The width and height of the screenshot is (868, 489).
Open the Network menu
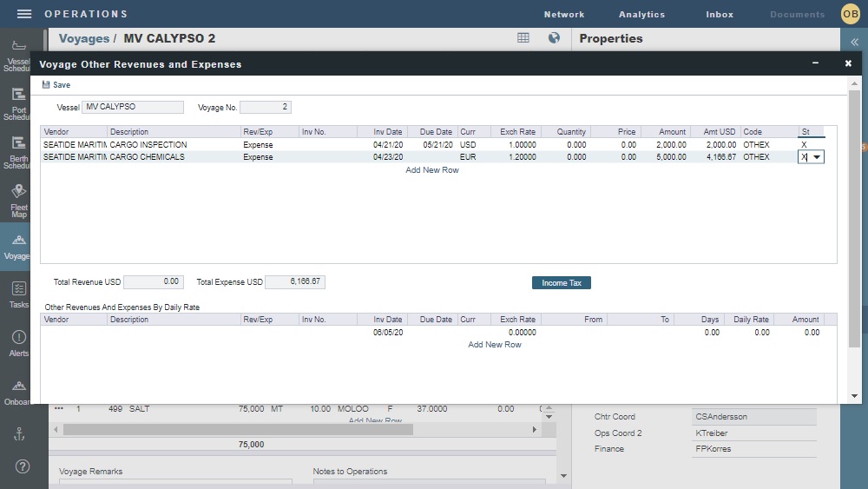564,15
